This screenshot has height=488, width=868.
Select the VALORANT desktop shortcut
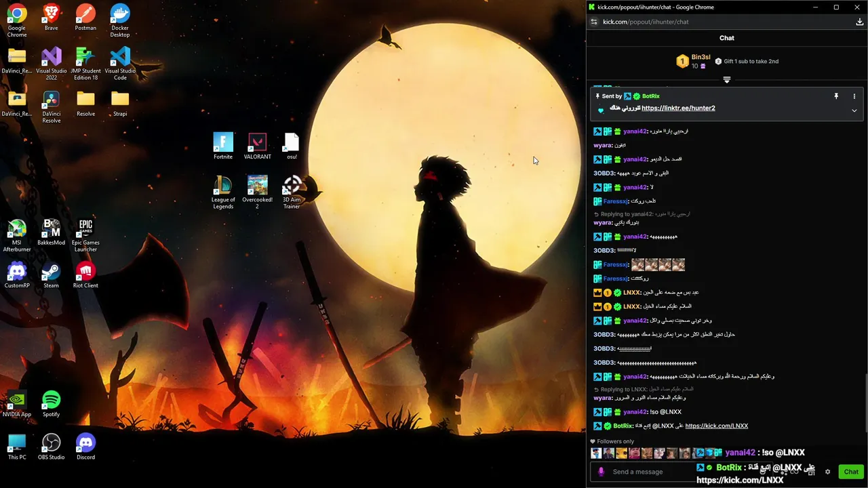pyautogui.click(x=257, y=146)
